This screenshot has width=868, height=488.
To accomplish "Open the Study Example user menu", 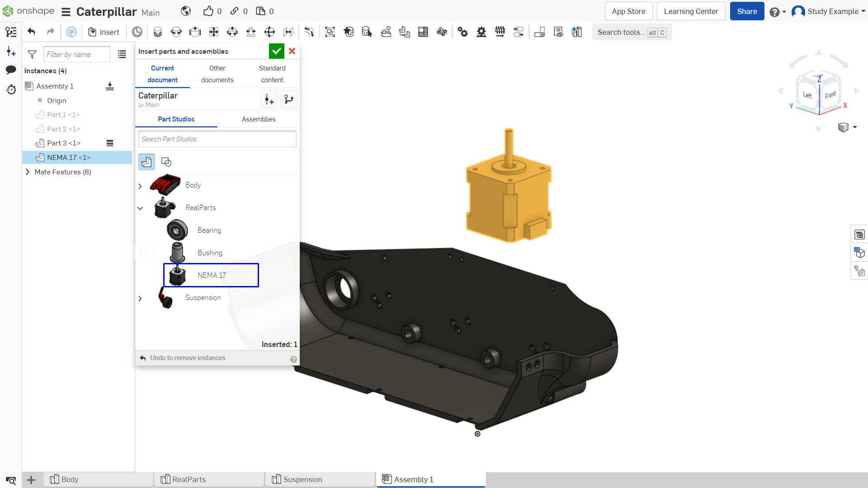I will click(x=829, y=11).
